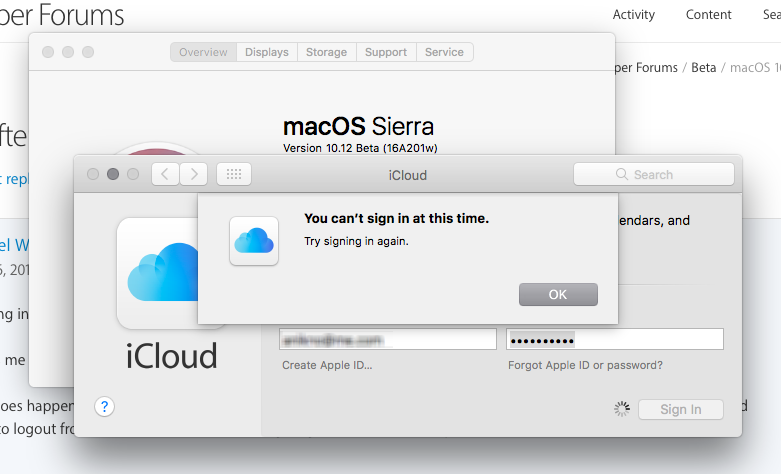Screen dimensions: 781x474
Task: Go back in System Preferences
Action: pyautogui.click(x=165, y=174)
